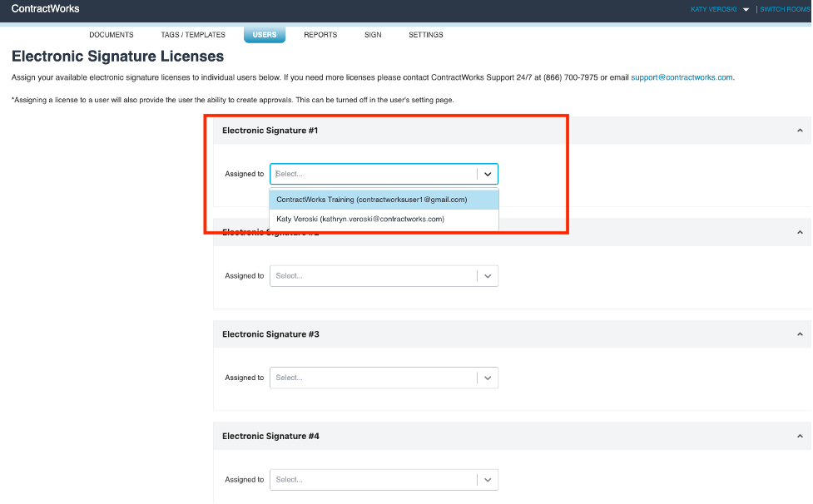This screenshot has height=504, width=813.
Task: Click the Signature #3 dropdown arrow
Action: 488,378
